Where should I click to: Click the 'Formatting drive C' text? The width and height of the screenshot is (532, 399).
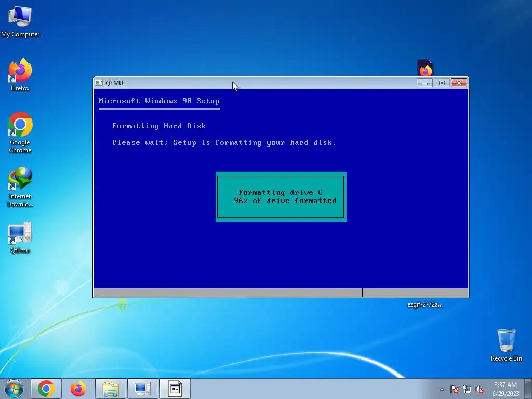281,192
